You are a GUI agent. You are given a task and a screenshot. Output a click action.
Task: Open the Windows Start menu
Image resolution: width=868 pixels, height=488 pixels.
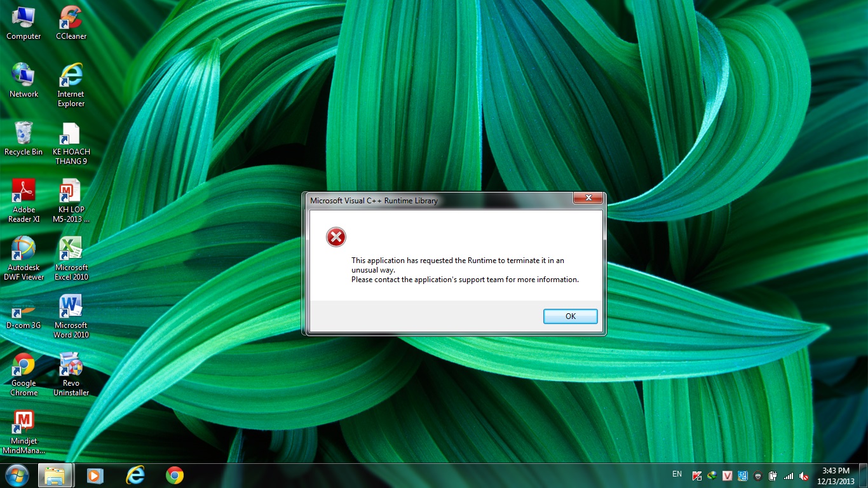click(x=17, y=475)
